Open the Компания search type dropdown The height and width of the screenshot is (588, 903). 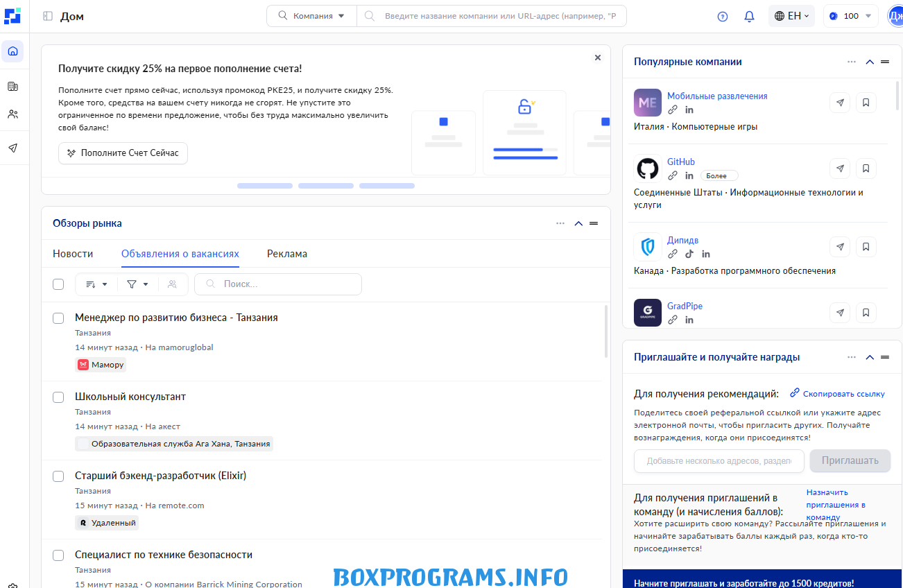pyautogui.click(x=311, y=16)
